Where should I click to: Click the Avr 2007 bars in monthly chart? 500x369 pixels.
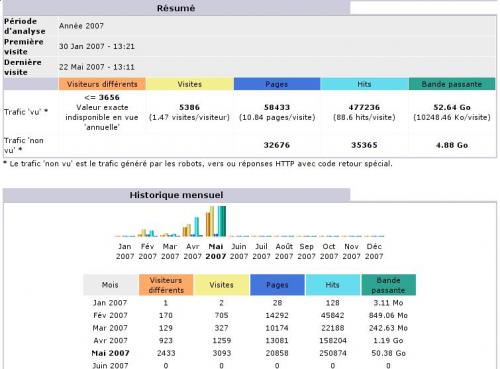[x=192, y=227]
